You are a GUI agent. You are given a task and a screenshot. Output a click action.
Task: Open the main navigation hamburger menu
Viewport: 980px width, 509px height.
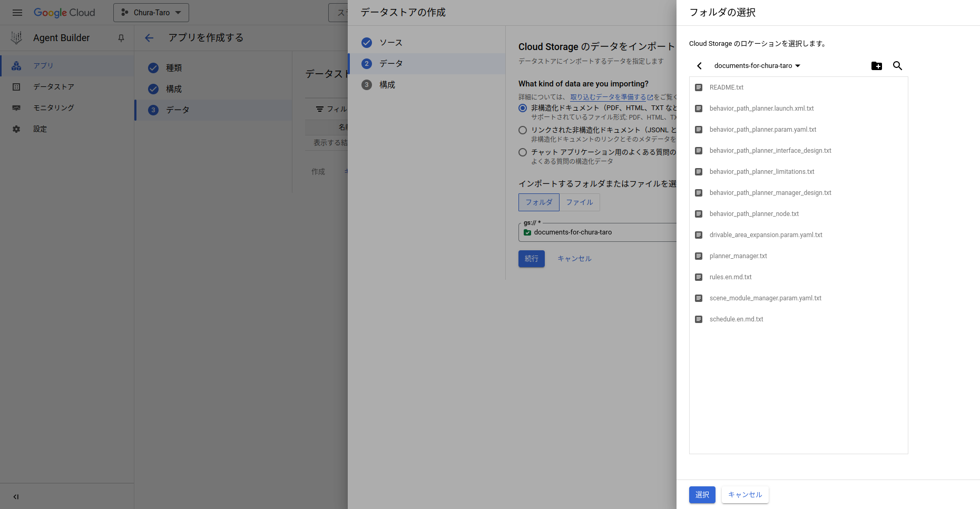pyautogui.click(x=17, y=13)
